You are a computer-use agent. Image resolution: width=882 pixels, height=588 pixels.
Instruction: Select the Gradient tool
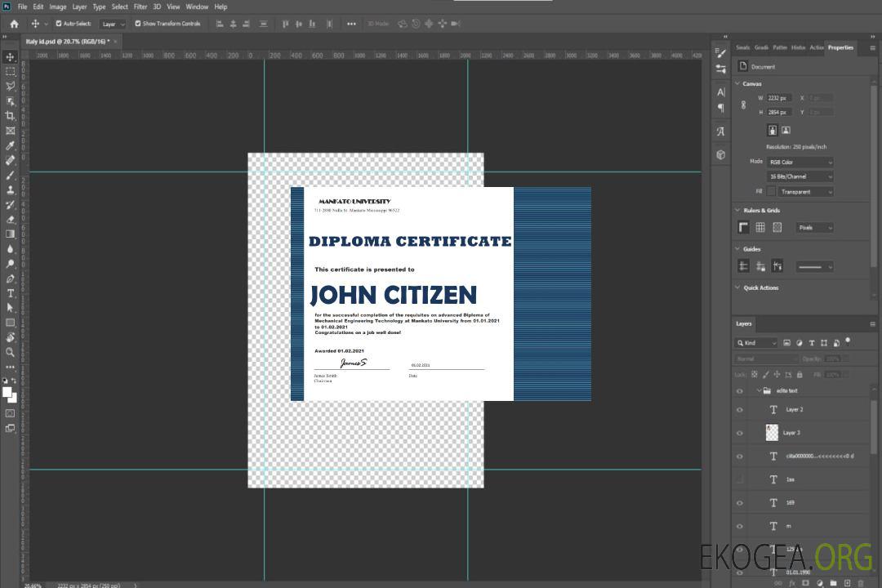pos(10,234)
